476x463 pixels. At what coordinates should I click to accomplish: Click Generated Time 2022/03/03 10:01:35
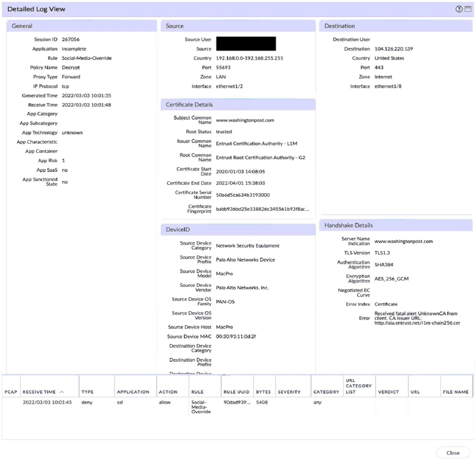tap(86, 96)
